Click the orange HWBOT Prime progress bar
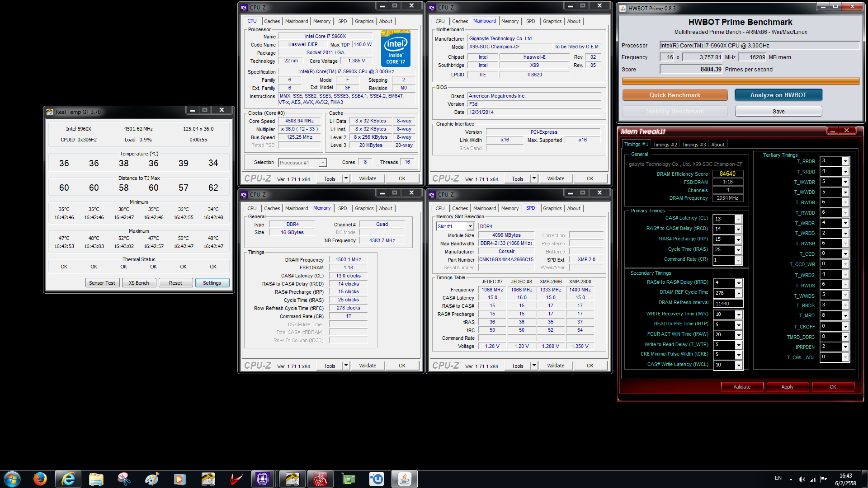This screenshot has width=868, height=488. pyautogui.click(x=741, y=81)
